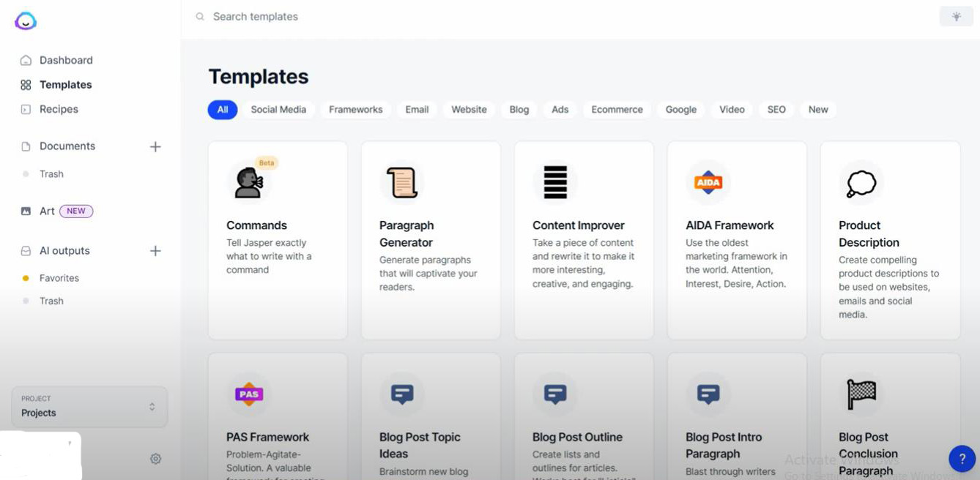This screenshot has height=480, width=980.
Task: Click the Blog Post Intro Paragraph icon
Action: [x=708, y=394]
